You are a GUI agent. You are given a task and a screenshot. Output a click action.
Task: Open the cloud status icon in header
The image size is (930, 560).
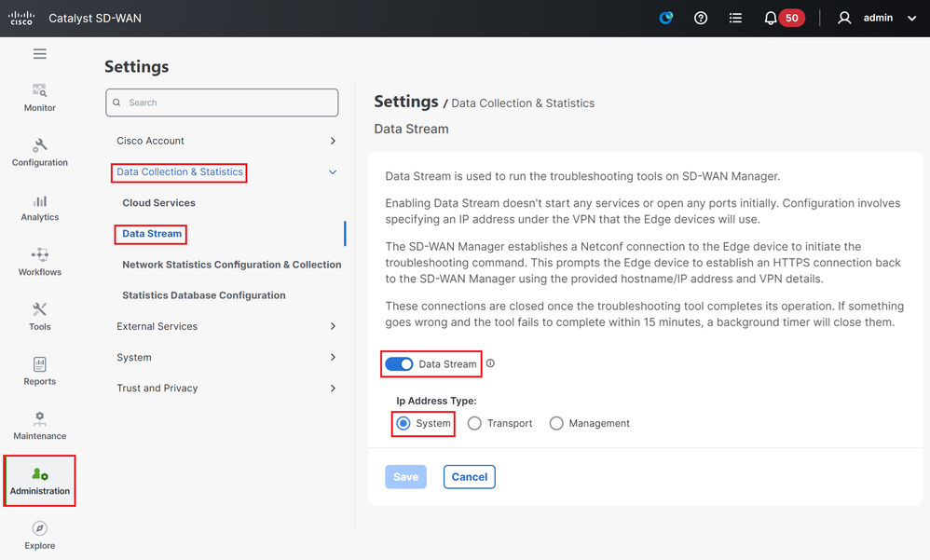(x=666, y=18)
